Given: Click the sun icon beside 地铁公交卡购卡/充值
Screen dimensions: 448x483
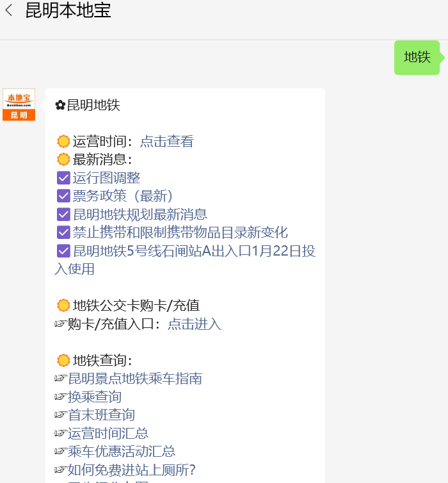Looking at the screenshot, I should (x=63, y=306).
